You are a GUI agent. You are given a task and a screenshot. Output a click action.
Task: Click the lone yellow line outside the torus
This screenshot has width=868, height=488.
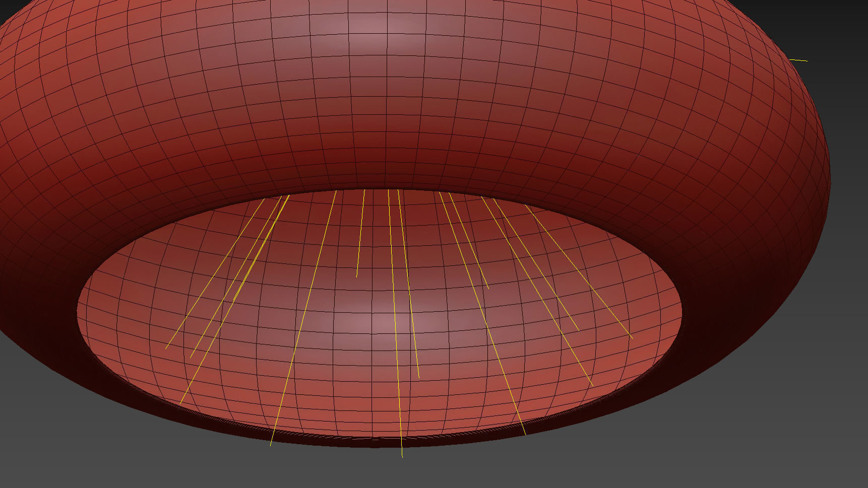coord(798,60)
